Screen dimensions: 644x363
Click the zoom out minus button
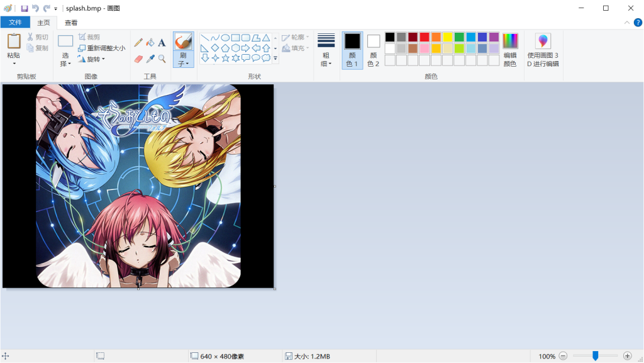point(563,356)
